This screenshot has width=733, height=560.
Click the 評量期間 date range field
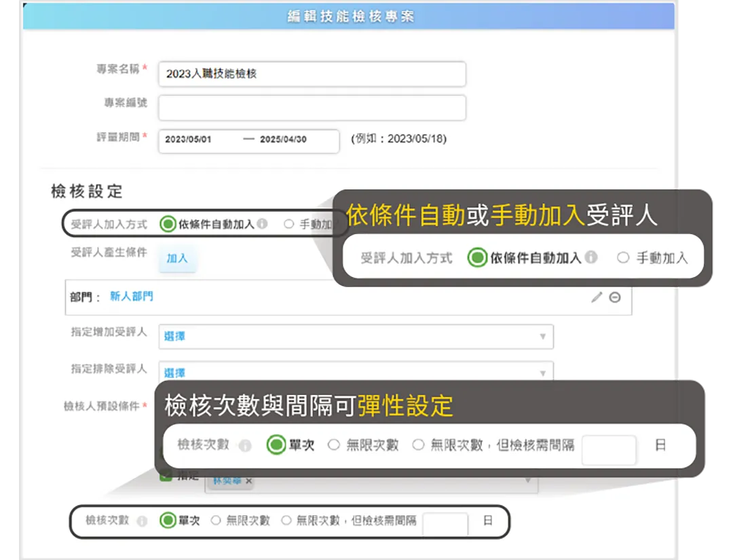click(x=248, y=141)
